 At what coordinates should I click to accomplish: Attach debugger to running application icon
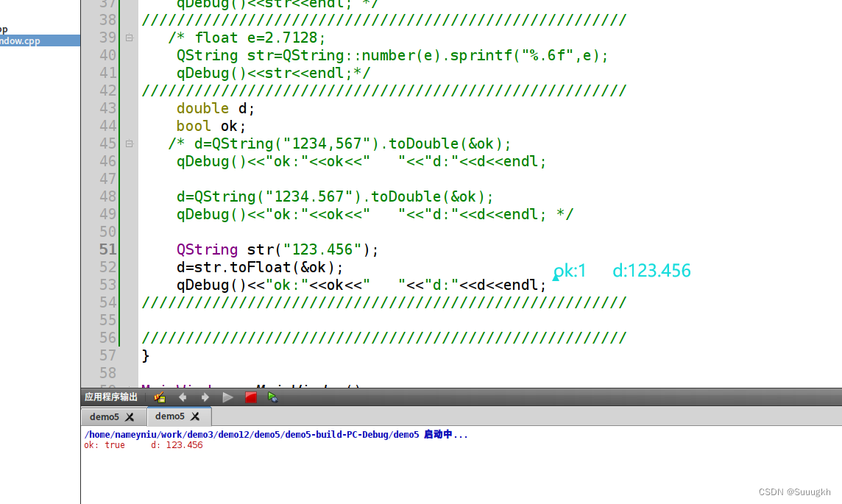pos(272,397)
